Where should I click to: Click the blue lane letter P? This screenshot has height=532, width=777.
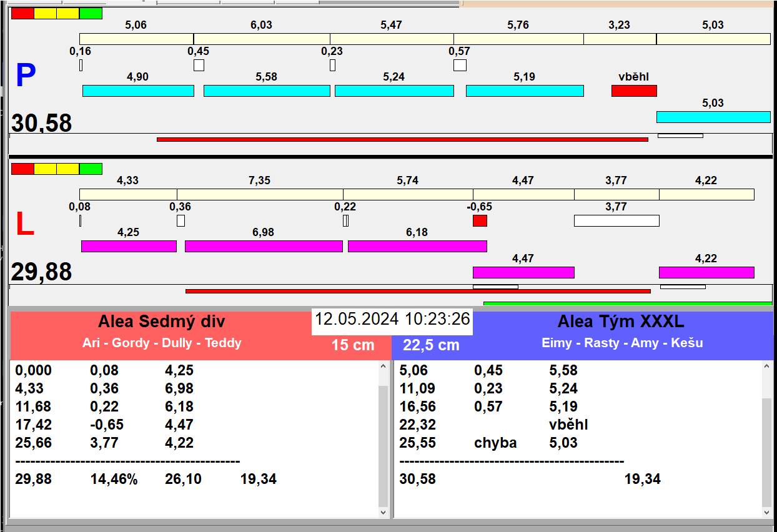26,76
